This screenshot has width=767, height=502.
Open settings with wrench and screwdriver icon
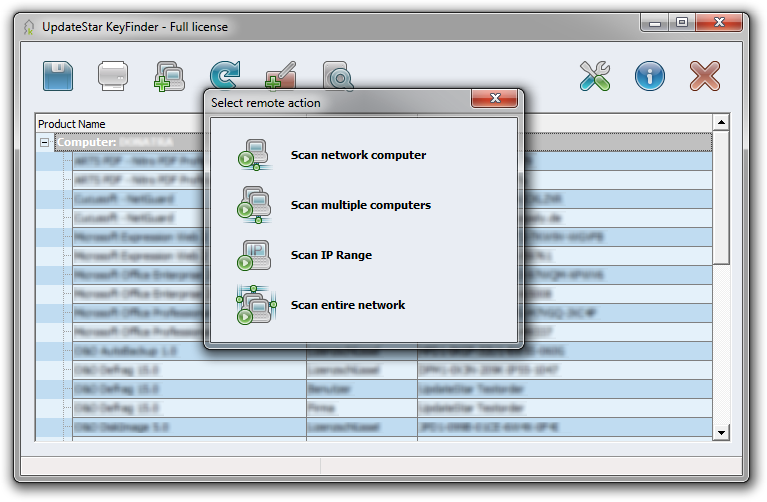pyautogui.click(x=595, y=76)
